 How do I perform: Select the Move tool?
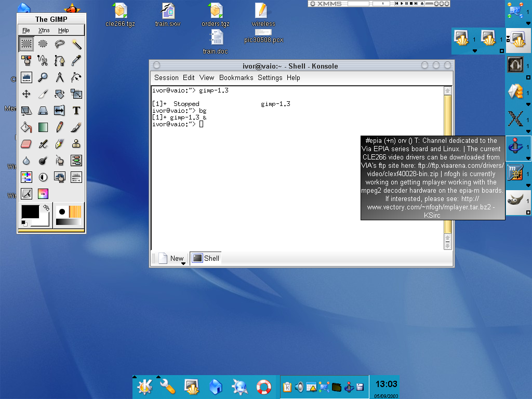pyautogui.click(x=26, y=94)
